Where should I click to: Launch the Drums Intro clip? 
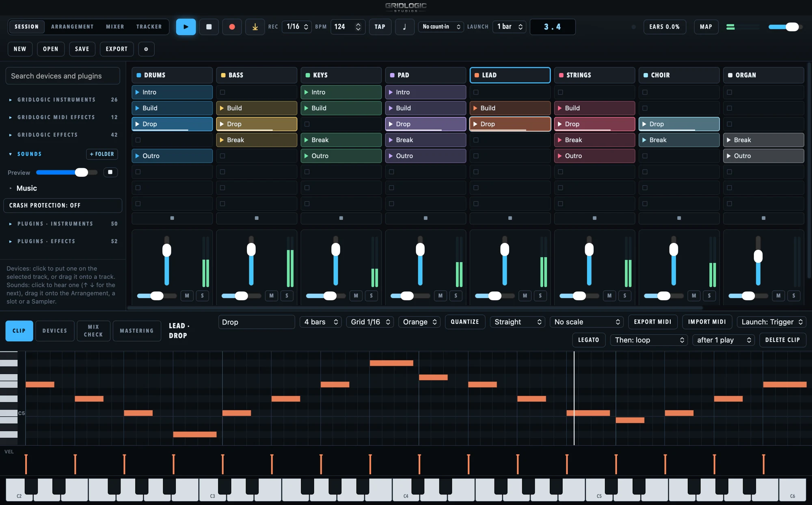coord(172,92)
